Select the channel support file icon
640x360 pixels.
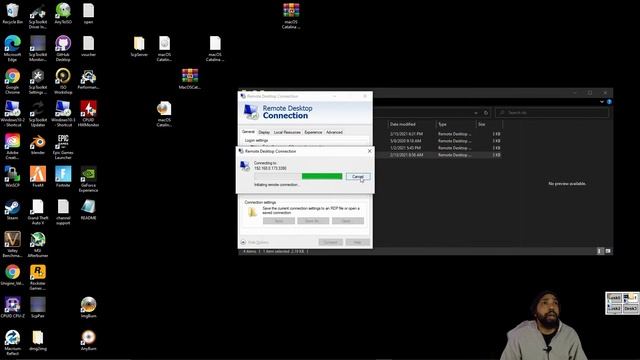63,211
